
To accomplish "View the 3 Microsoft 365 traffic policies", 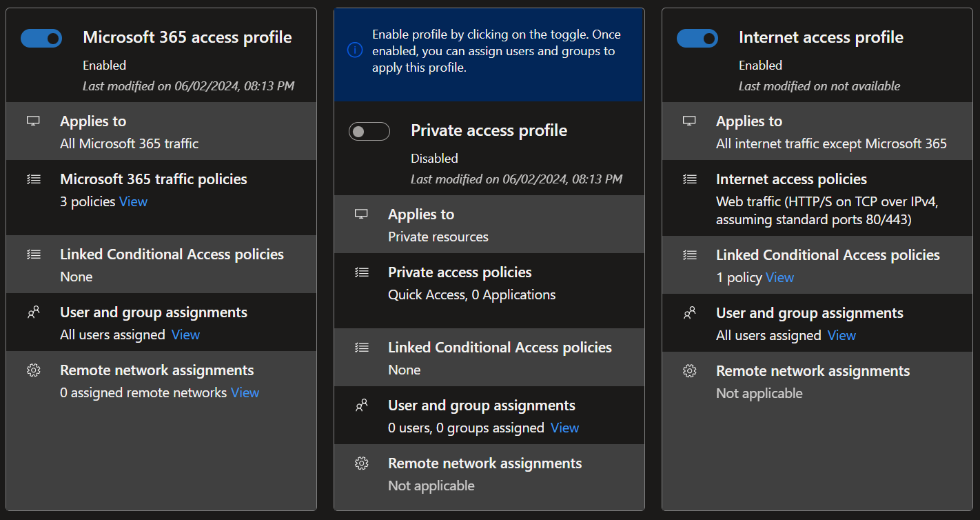I will click(x=133, y=201).
